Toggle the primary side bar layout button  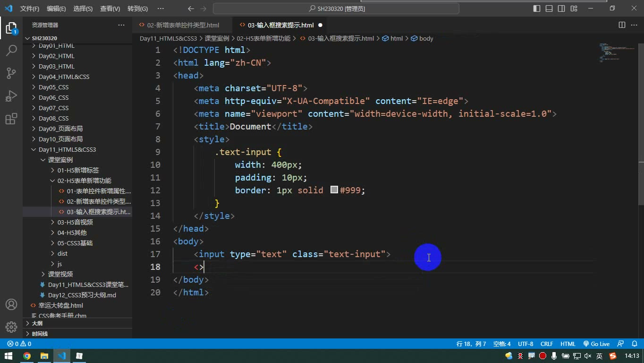tap(537, 9)
